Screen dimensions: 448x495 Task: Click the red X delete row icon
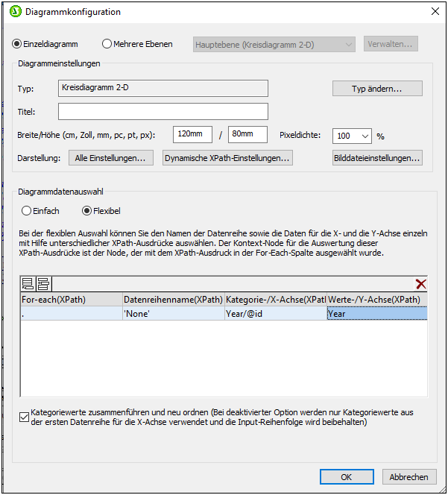point(420,284)
